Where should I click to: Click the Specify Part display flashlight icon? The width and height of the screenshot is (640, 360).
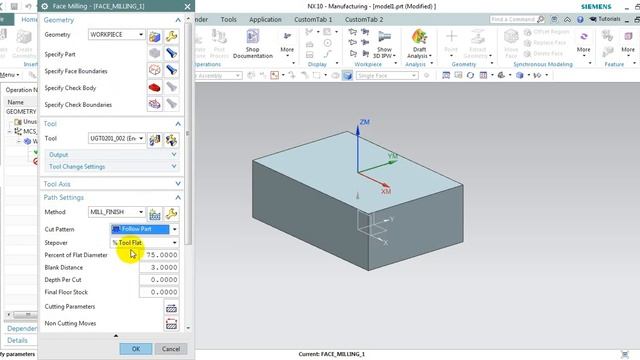[x=171, y=53]
